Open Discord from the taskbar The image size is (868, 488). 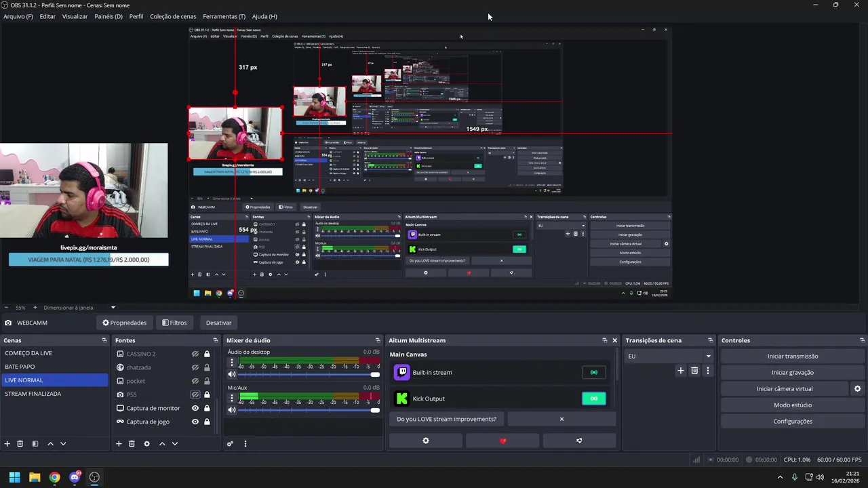click(x=75, y=477)
